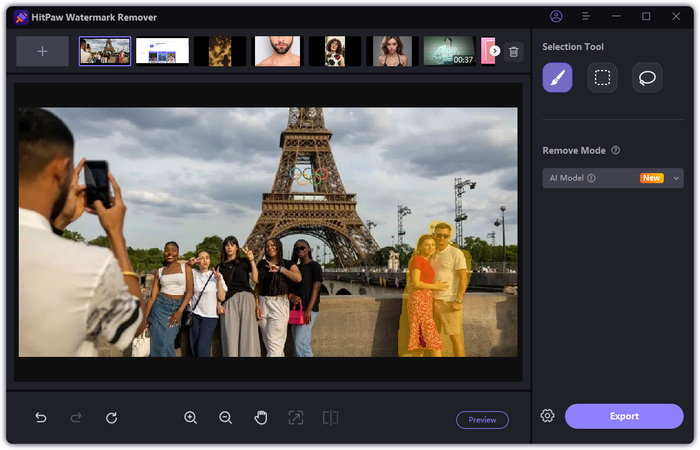
Task: Select the Brush selection tool
Action: click(x=557, y=78)
